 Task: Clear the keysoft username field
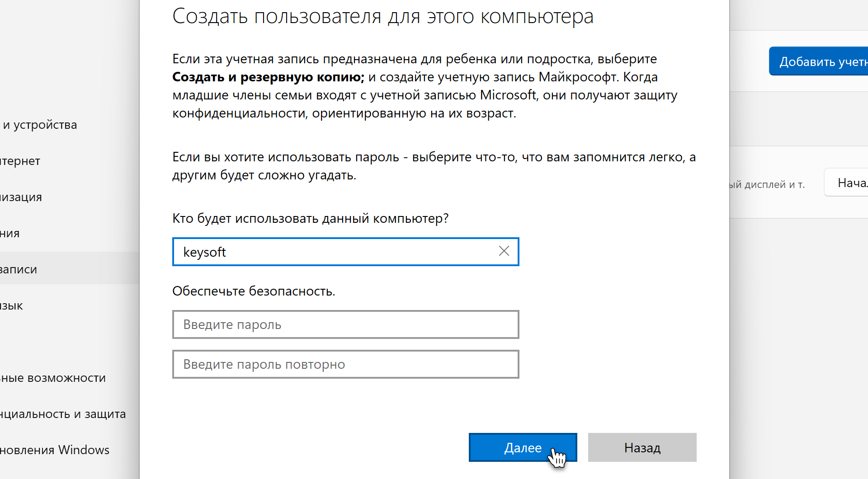coord(504,251)
